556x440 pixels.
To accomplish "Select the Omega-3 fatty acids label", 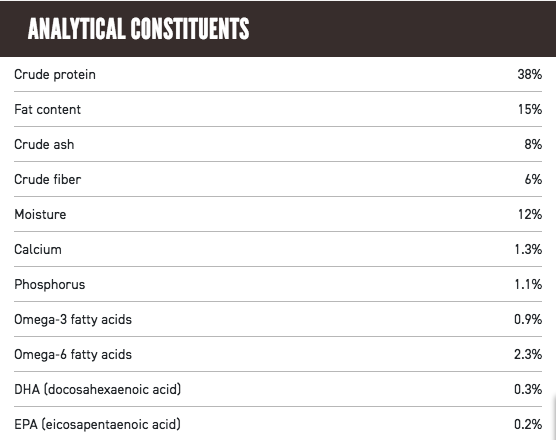I will coord(73,320).
